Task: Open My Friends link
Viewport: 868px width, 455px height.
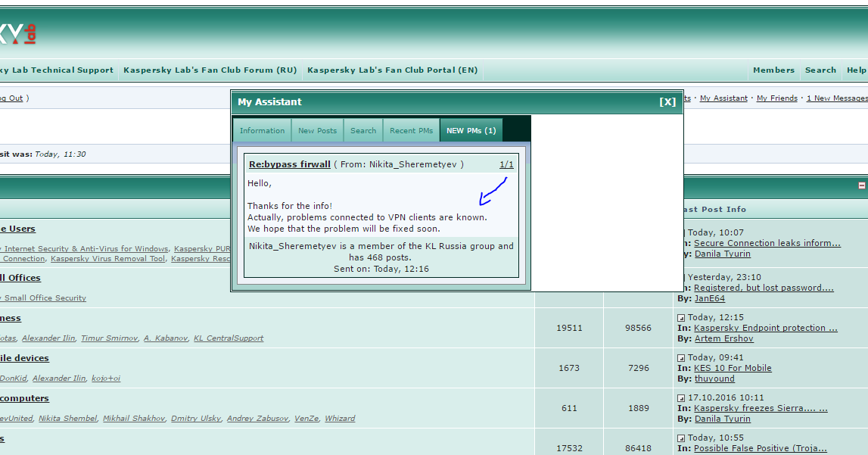Action: 777,98
